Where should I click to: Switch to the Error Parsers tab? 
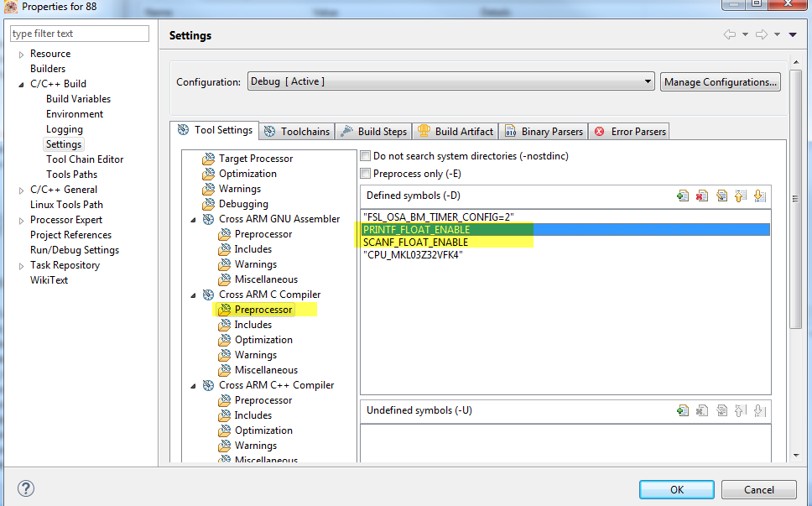pos(630,132)
